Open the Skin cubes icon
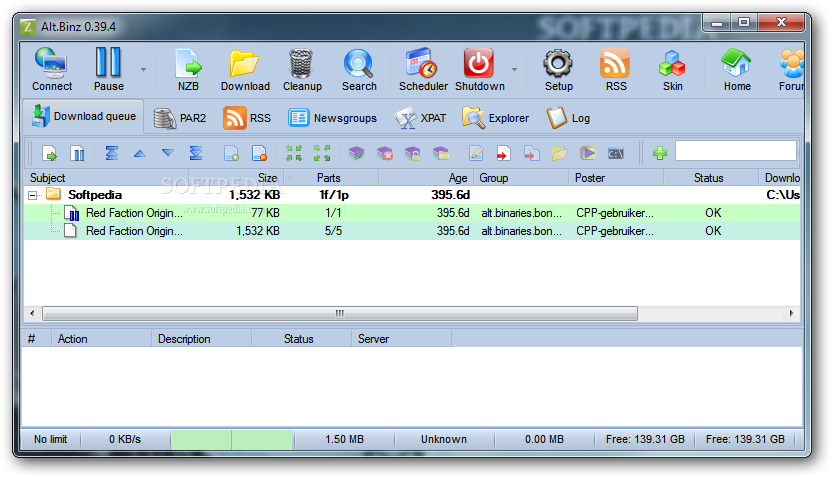The image size is (832, 478). 672,69
